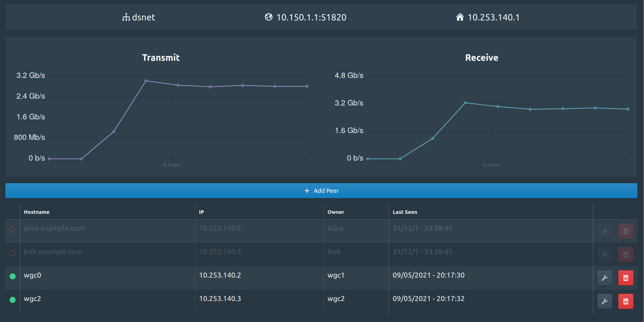Click the internal address 10.253.140.1
The width and height of the screenshot is (644, 322).
pyautogui.click(x=494, y=17)
